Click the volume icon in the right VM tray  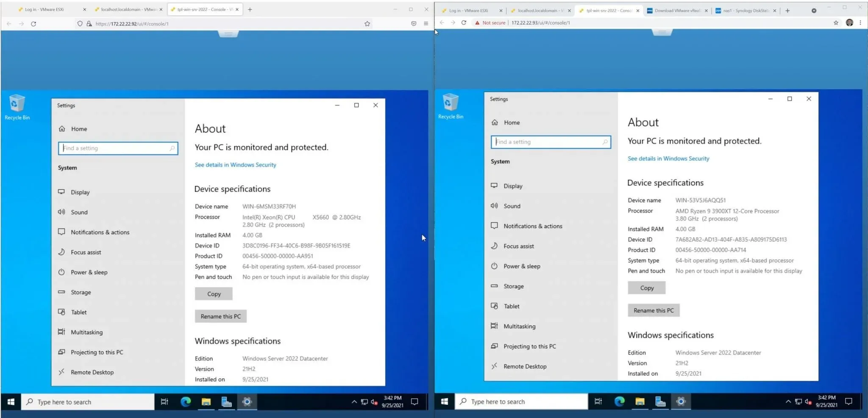pos(808,401)
